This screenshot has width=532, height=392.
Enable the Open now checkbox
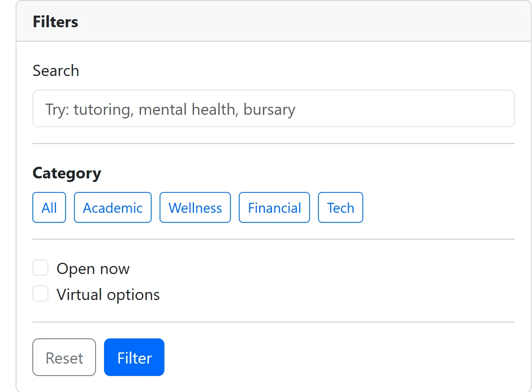coord(40,267)
